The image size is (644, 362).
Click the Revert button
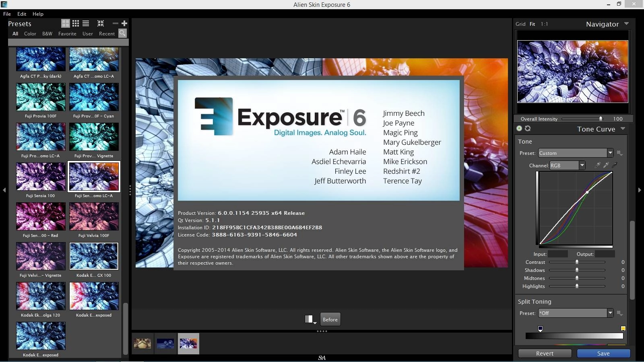(545, 353)
